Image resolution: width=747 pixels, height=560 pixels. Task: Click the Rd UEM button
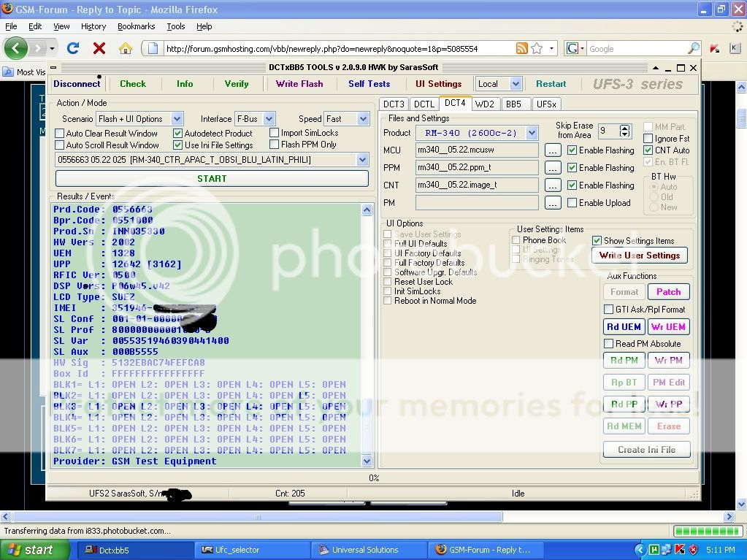pyautogui.click(x=624, y=326)
